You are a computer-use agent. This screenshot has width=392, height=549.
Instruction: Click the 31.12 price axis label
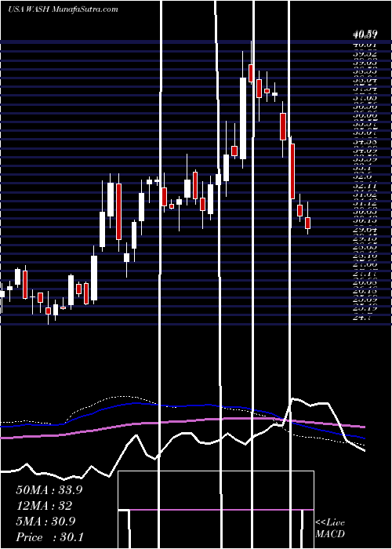[366, 203]
